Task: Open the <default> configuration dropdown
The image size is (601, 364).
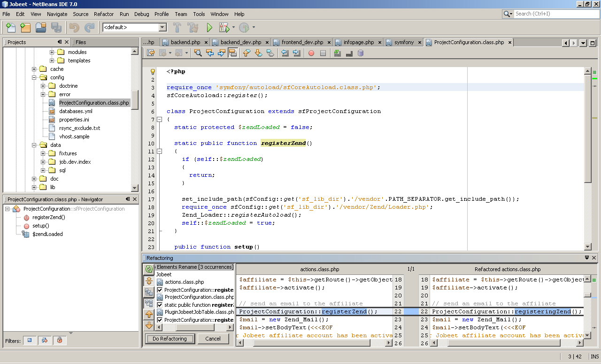Action: point(162,27)
